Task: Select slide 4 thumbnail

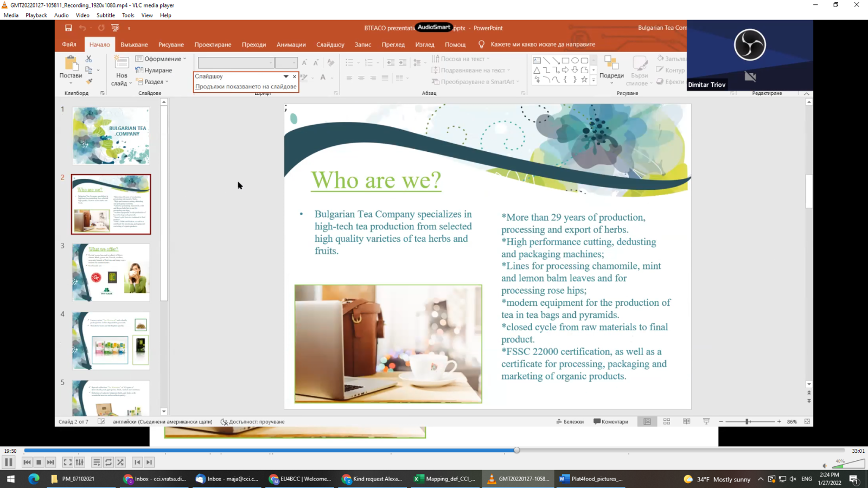Action: [111, 341]
